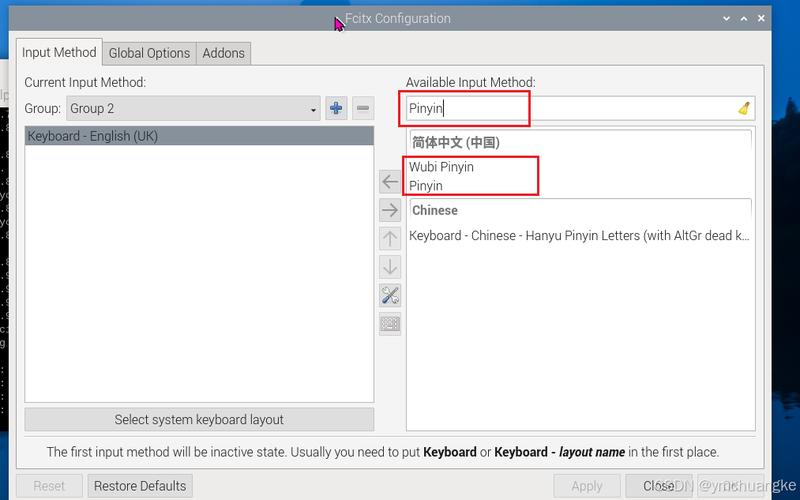Open the Group 2 dropdown
The height and width of the screenshot is (500, 800).
point(193,108)
